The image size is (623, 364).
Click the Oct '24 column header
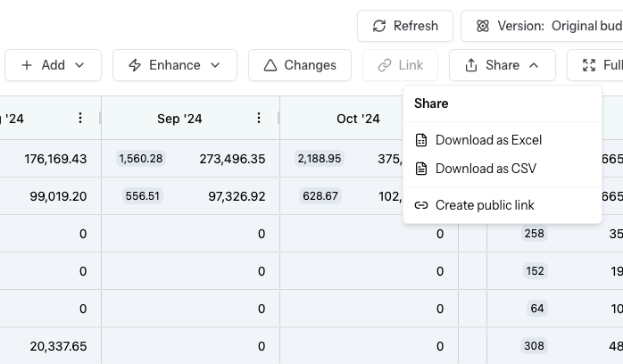click(358, 119)
